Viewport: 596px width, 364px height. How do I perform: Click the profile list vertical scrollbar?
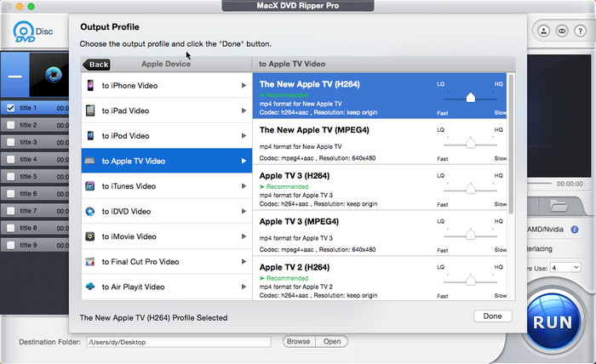tap(511, 145)
